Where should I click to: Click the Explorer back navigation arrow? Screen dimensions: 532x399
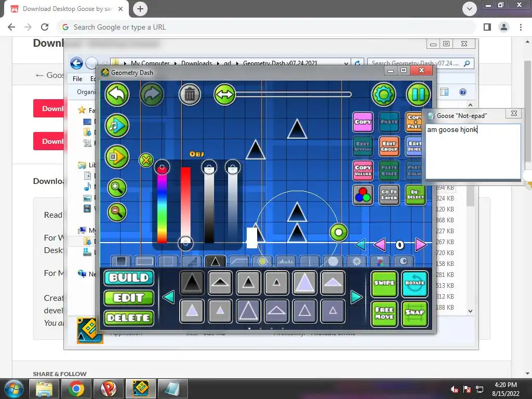pyautogui.click(x=77, y=63)
